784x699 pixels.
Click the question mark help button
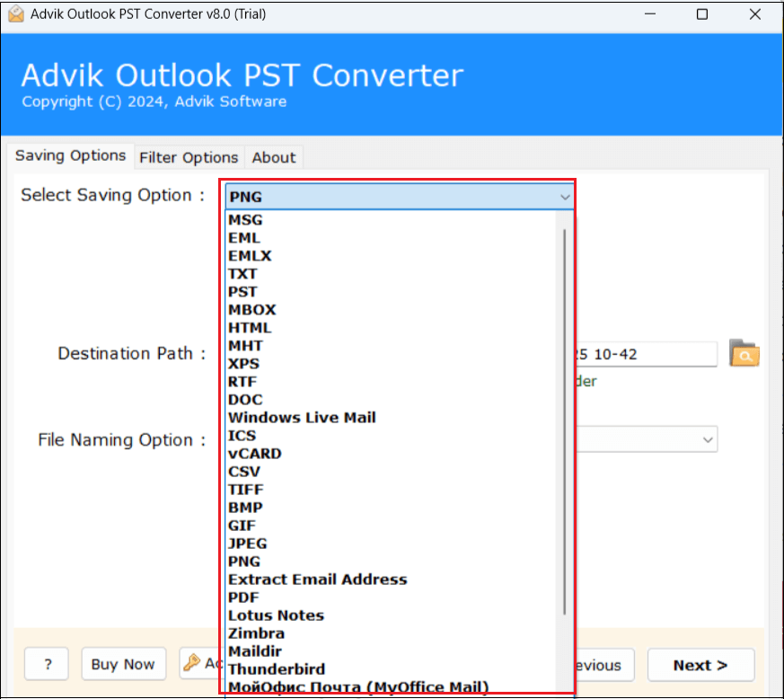47,664
